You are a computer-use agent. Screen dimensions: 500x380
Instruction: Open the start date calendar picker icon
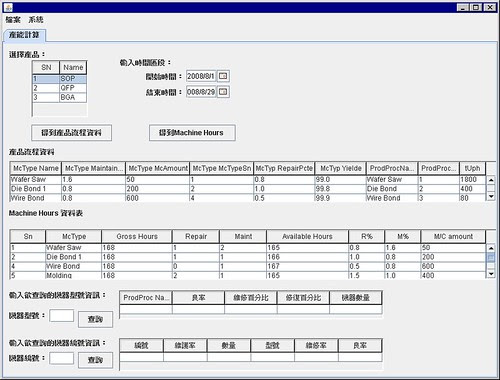pyautogui.click(x=223, y=76)
